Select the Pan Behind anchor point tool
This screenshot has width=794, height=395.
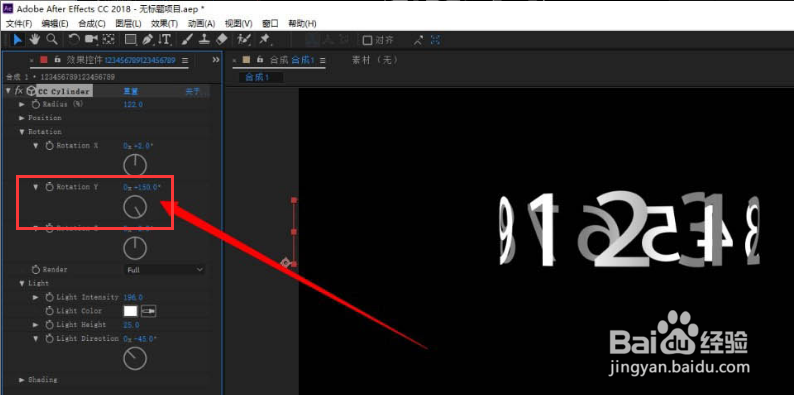pyautogui.click(x=108, y=40)
